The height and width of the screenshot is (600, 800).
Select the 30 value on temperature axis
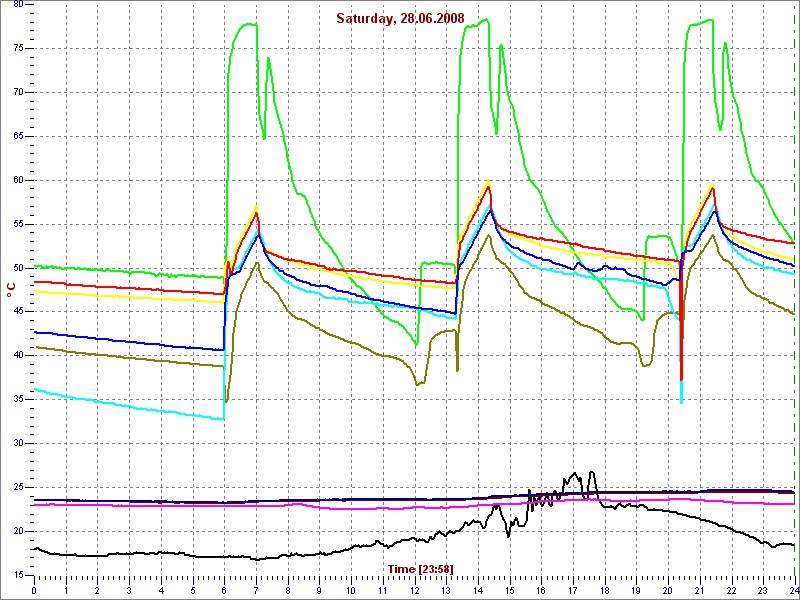pyautogui.click(x=17, y=444)
